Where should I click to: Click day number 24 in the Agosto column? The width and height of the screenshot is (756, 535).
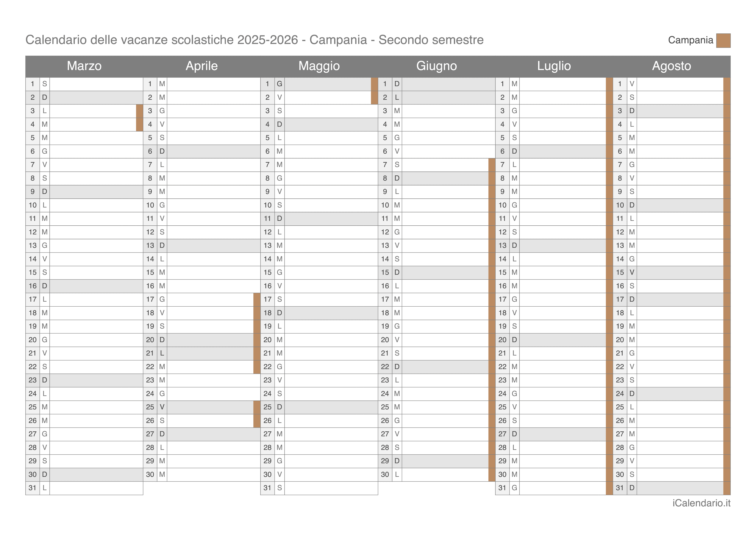[620, 394]
